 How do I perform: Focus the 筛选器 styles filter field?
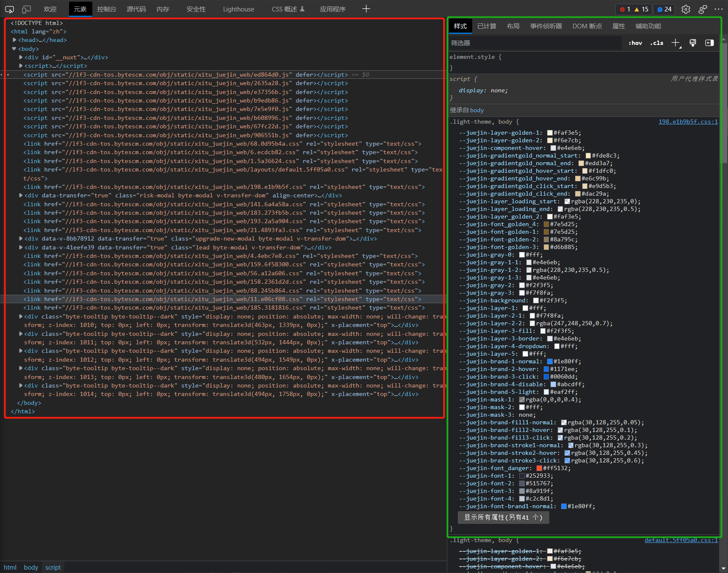(535, 43)
